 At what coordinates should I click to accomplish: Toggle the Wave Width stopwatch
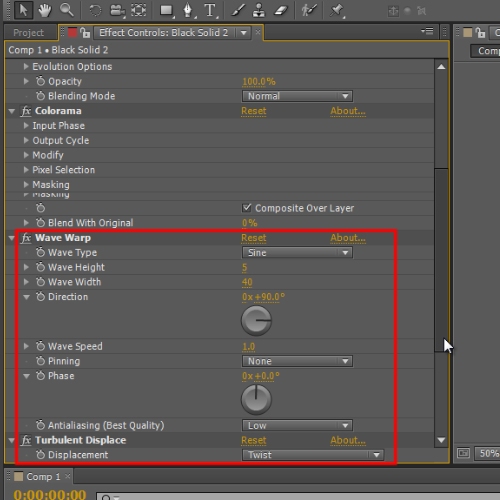[40, 282]
